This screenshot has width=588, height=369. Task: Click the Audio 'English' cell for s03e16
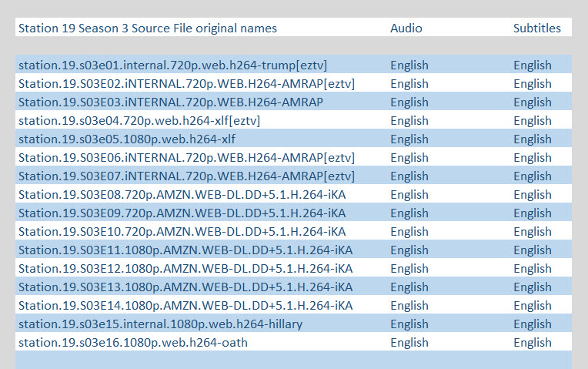[409, 342]
